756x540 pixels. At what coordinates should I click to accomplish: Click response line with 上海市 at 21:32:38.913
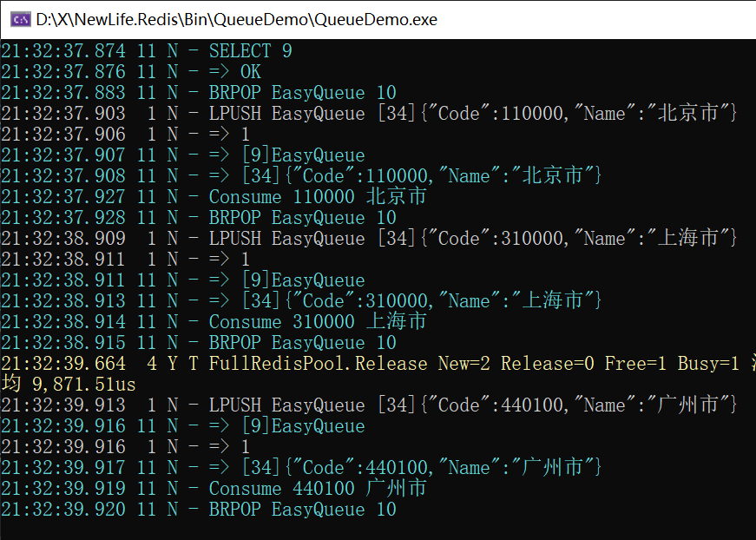302,301
